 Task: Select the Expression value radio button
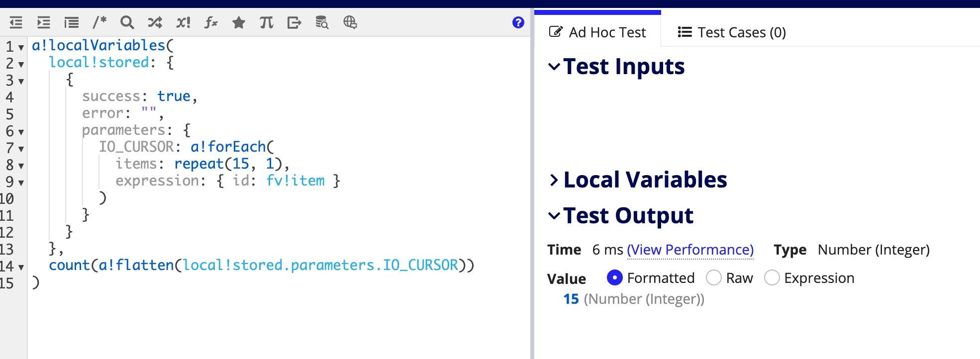772,277
